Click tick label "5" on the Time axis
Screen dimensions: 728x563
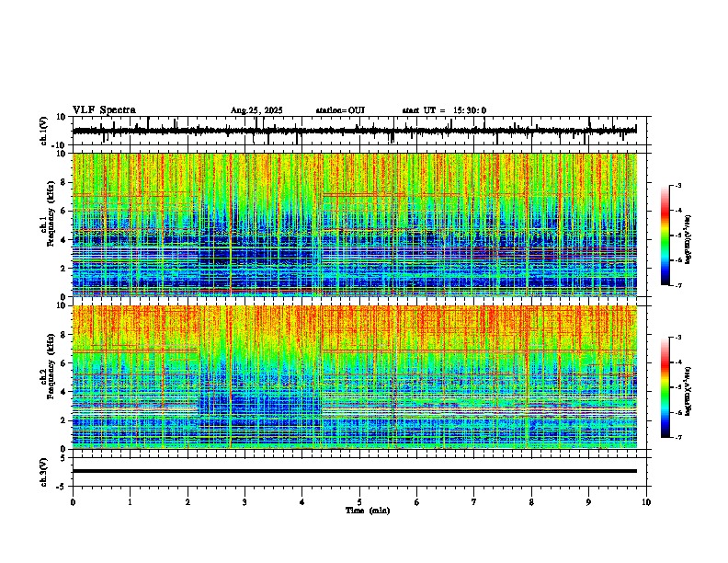[359, 502]
